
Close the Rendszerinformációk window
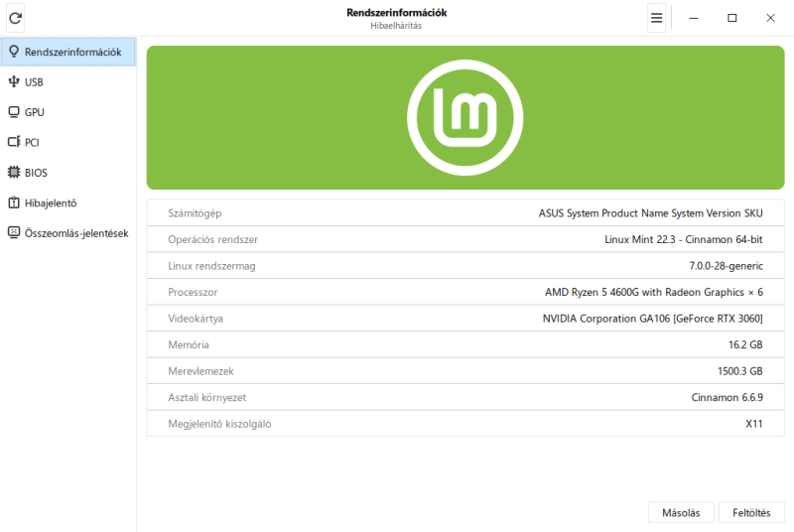(770, 18)
